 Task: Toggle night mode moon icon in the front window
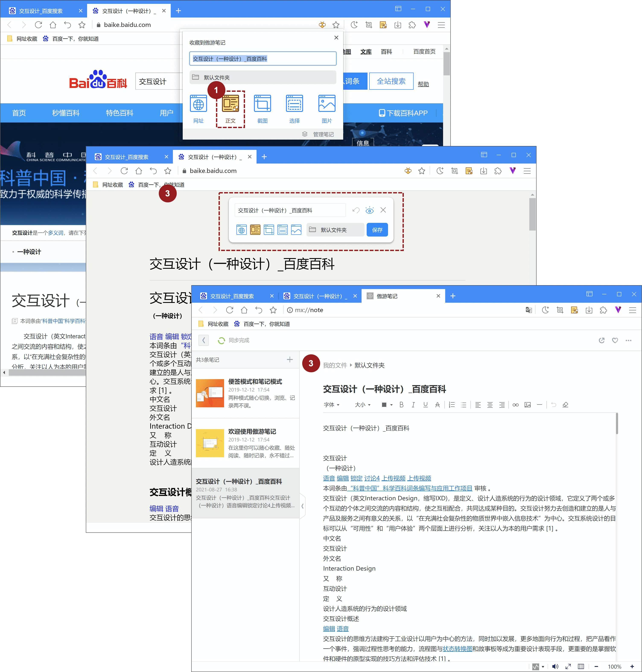tap(545, 310)
